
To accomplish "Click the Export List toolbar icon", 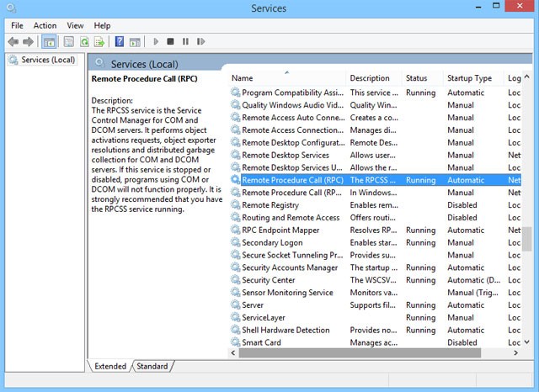I will pyautogui.click(x=99, y=42).
